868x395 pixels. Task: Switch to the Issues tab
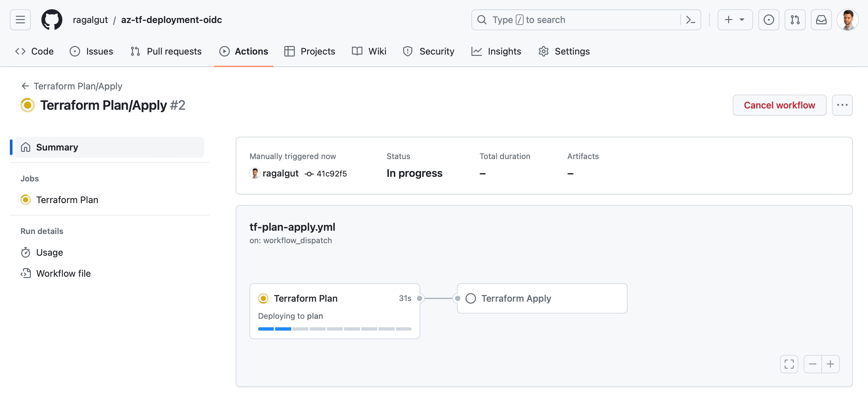pos(91,51)
